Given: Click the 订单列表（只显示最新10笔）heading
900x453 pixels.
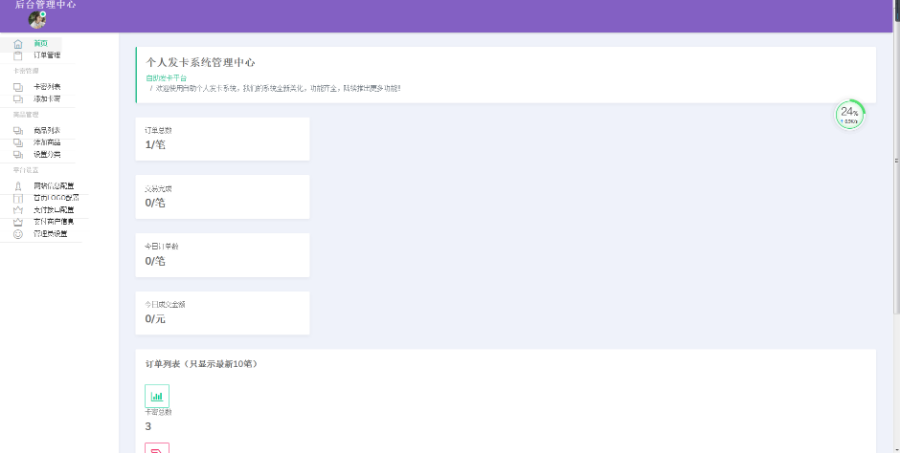Looking at the screenshot, I should (201, 364).
